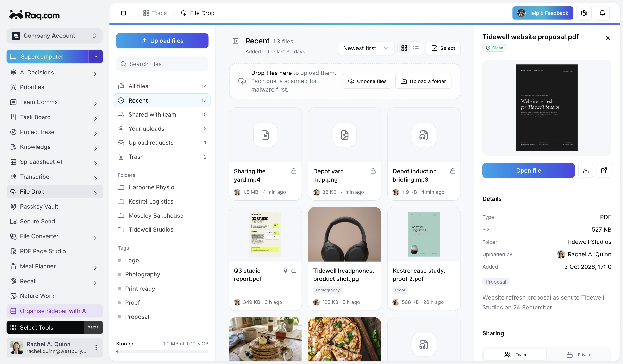The width and height of the screenshot is (623, 364).
Task: Click the lock icon on Depot yard map.png
Action: tap(373, 171)
